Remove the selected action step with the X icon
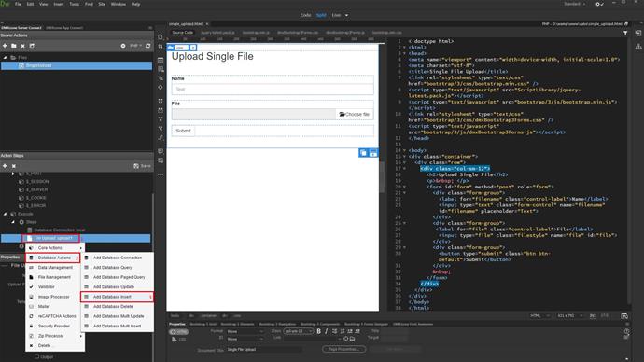The height and width of the screenshot is (362, 644). click(14, 166)
